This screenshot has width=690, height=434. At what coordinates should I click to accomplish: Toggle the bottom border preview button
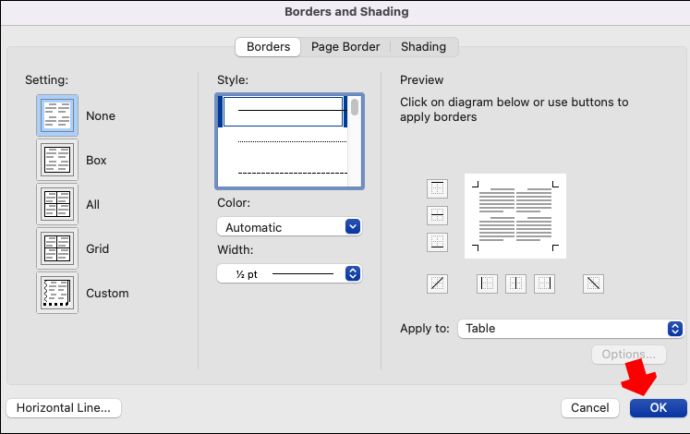[x=437, y=242]
